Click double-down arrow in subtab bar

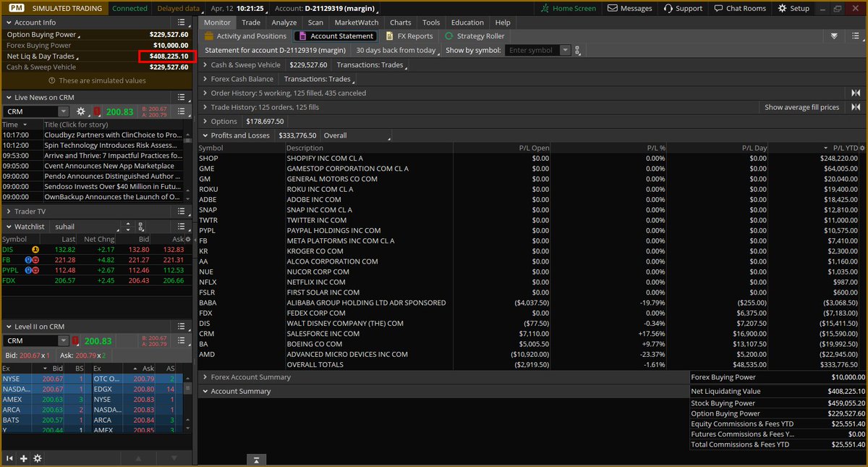(834, 35)
